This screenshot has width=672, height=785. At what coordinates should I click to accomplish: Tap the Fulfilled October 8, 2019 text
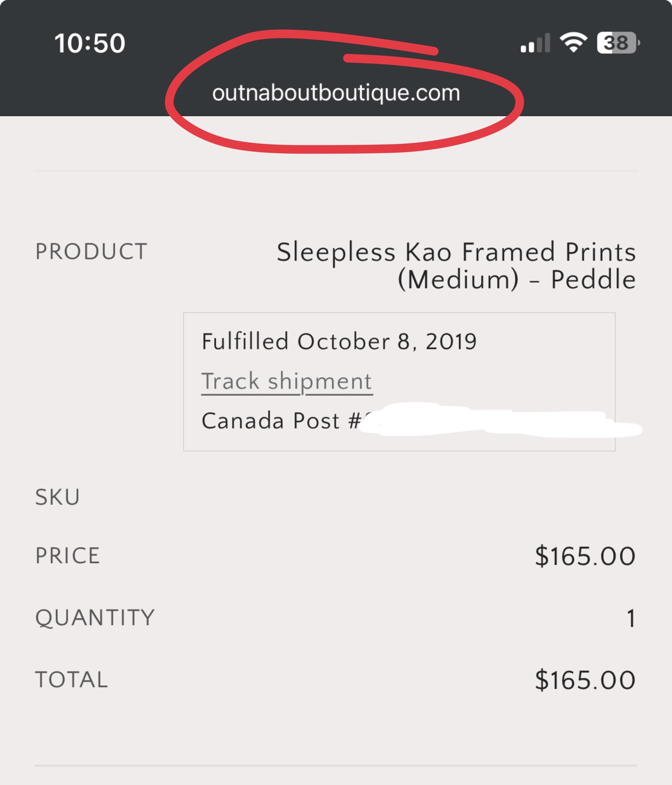(339, 342)
